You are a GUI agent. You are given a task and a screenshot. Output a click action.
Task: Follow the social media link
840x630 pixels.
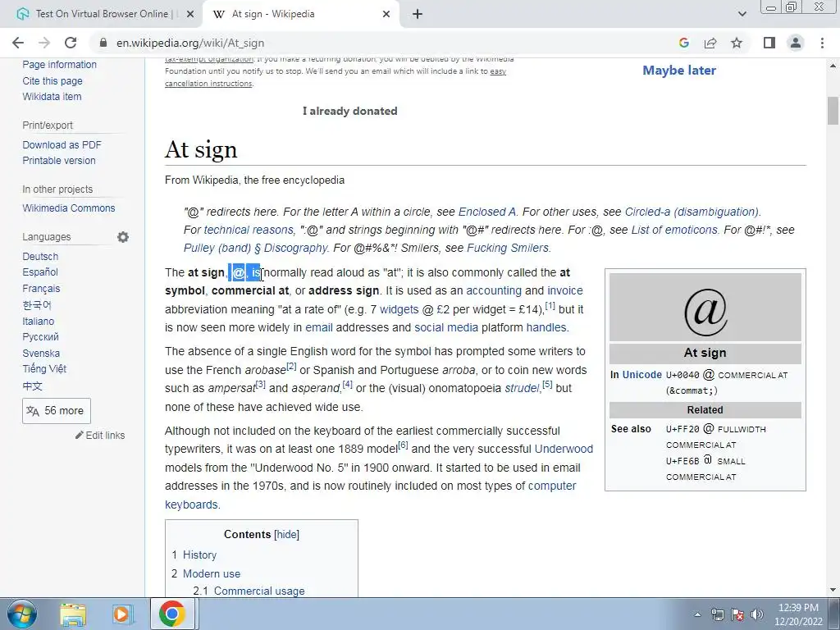446,327
